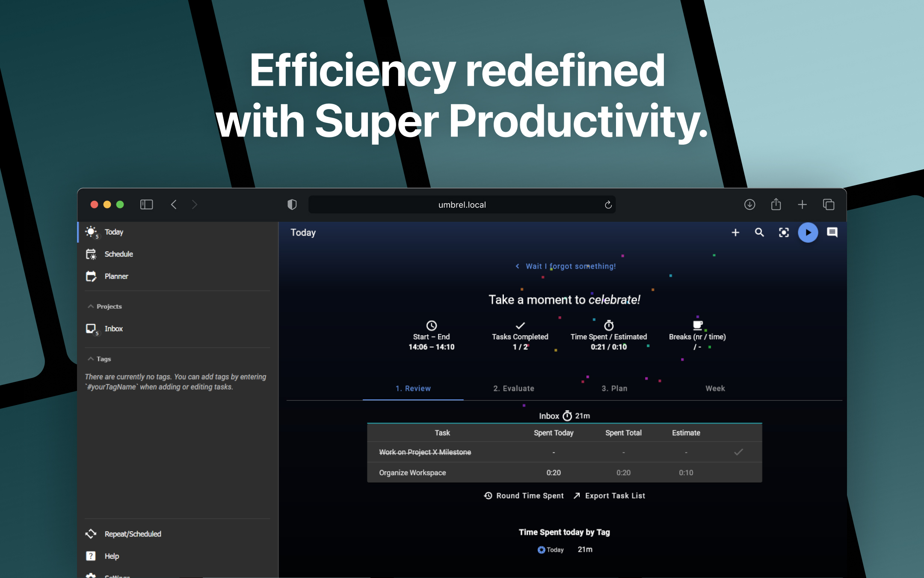The image size is (924, 578).
Task: Add a new task with the plus icon
Action: coord(735,232)
